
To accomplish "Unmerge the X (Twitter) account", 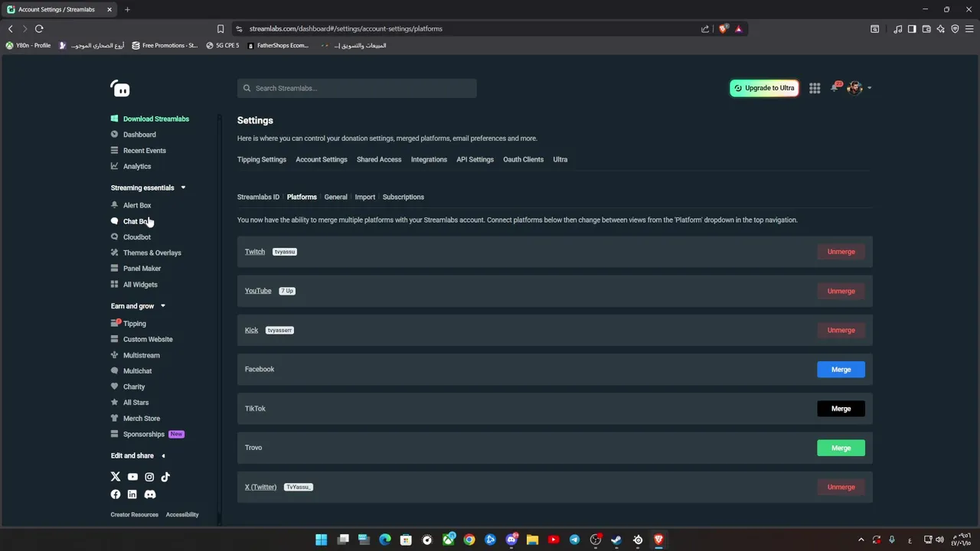I will pos(841,487).
